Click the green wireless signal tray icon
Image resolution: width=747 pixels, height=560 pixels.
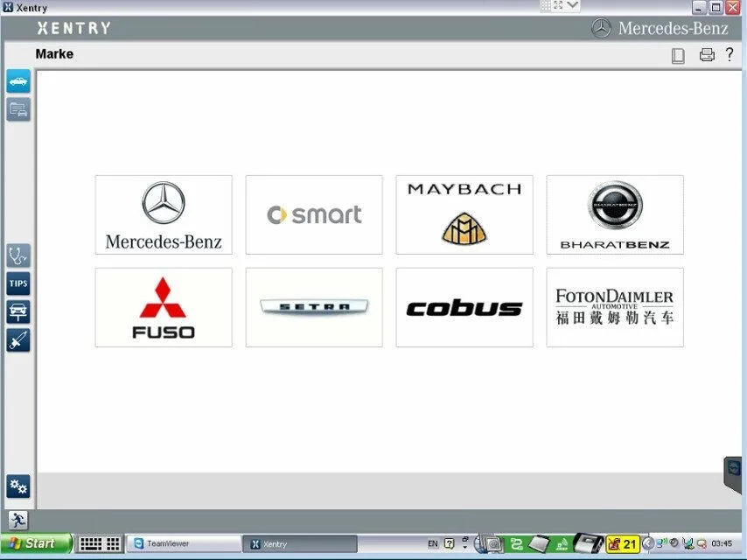pyautogui.click(x=562, y=543)
